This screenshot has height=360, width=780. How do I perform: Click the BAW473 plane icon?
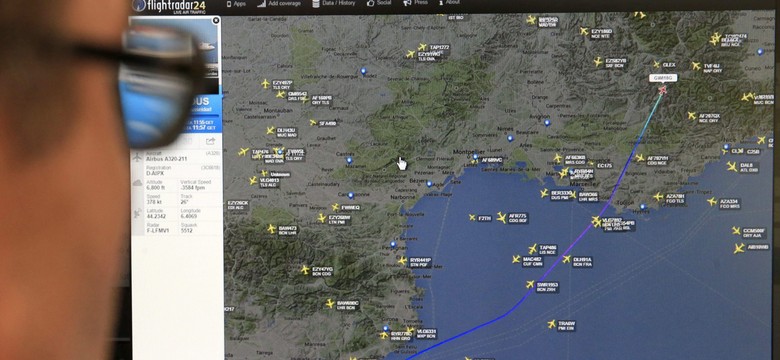pyautogui.click(x=271, y=228)
